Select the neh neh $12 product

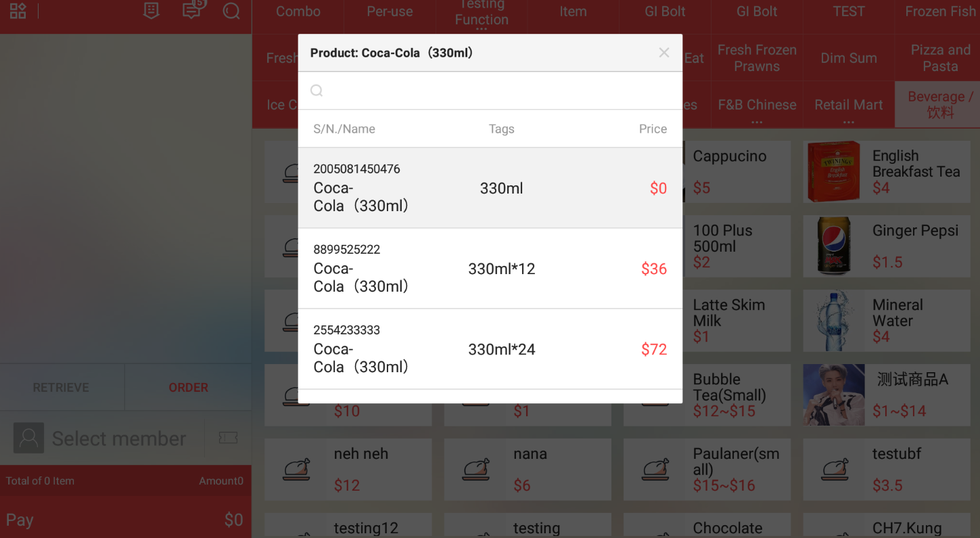click(x=348, y=470)
